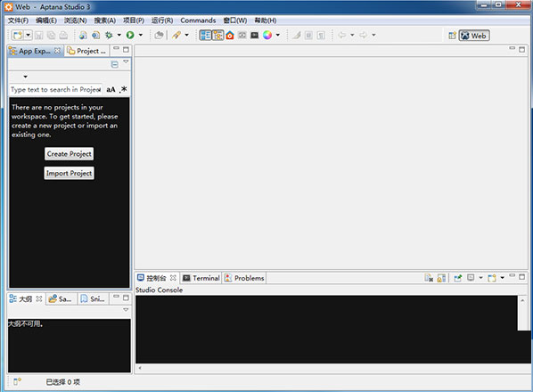
Task: Toggle regular expression search asterisk
Action: coord(123,89)
